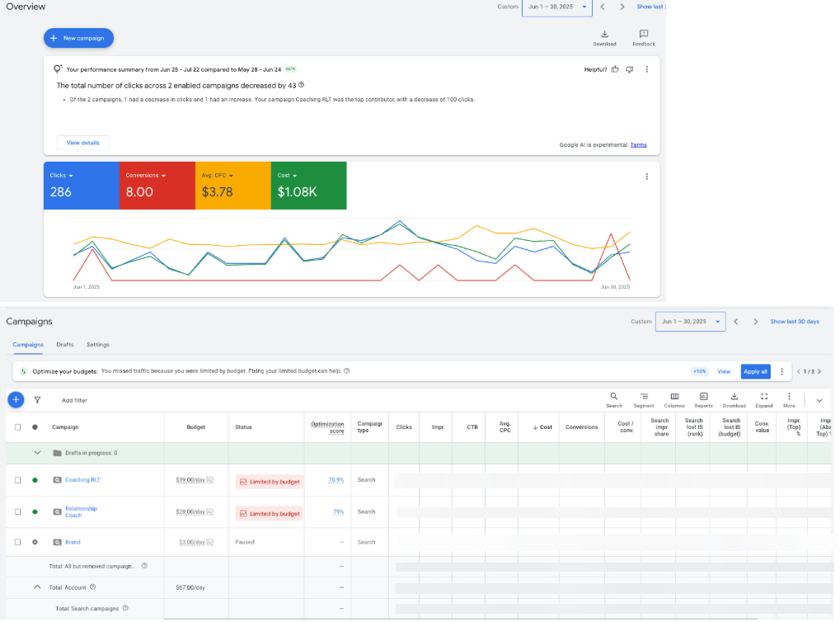840x622 pixels.
Task: Click the New campaign button
Action: [78, 38]
